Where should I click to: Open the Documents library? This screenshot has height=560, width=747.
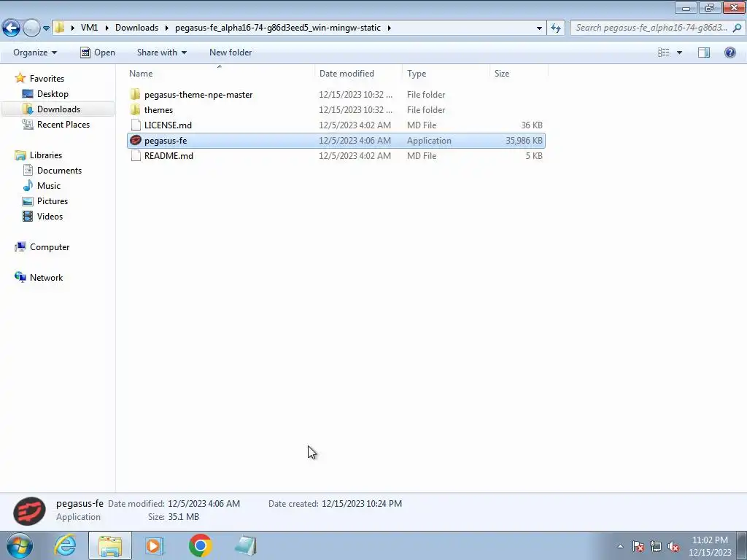tap(59, 170)
